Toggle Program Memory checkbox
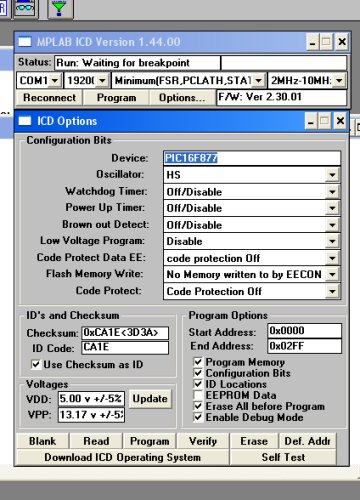360x500 pixels. click(x=198, y=362)
